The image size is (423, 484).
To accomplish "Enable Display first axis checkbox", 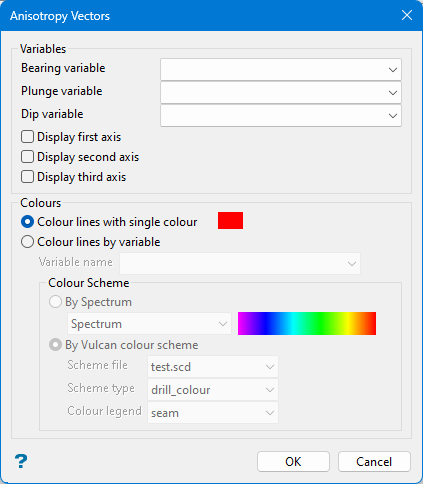I will pyautogui.click(x=27, y=137).
